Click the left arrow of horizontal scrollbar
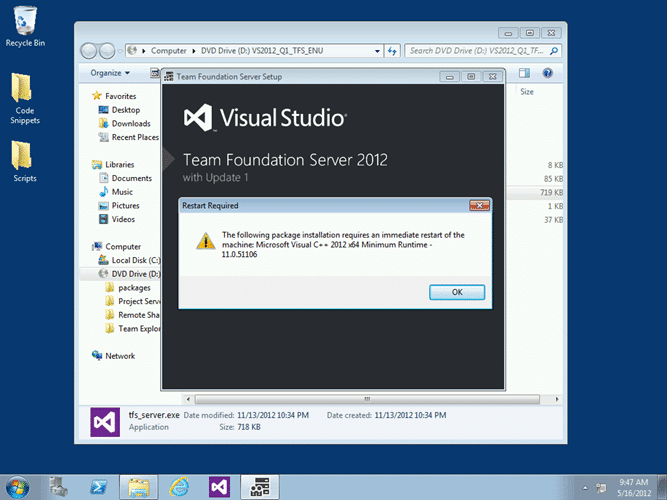 188,399
